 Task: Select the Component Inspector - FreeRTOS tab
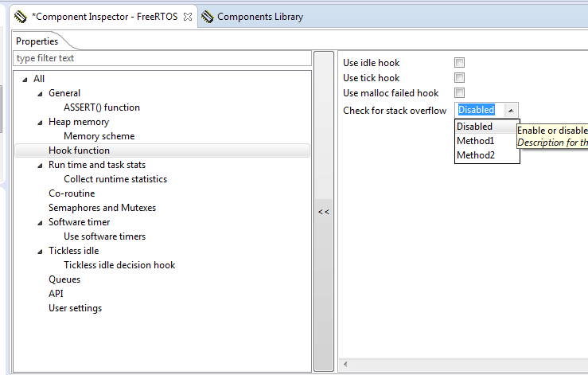(x=104, y=17)
